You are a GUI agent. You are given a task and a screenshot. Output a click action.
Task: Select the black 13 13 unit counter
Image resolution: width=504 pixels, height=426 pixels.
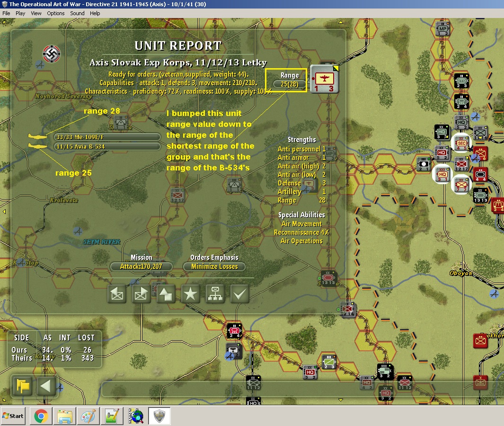click(x=480, y=195)
